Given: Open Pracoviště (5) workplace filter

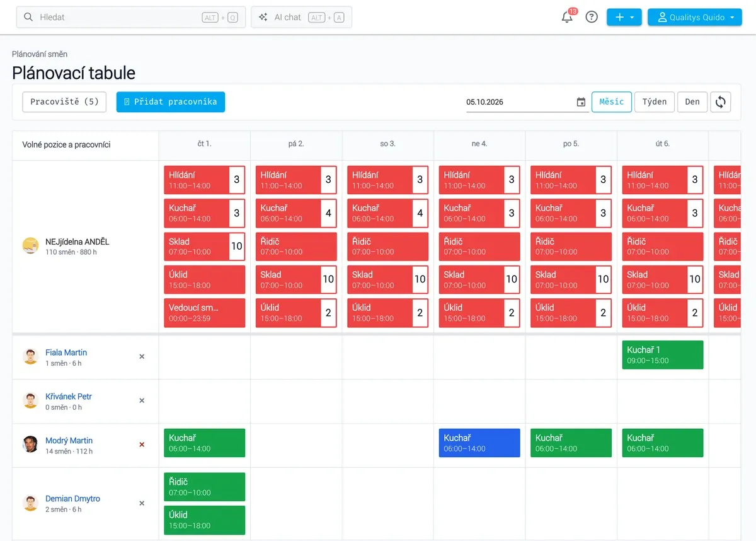Looking at the screenshot, I should pyautogui.click(x=64, y=102).
